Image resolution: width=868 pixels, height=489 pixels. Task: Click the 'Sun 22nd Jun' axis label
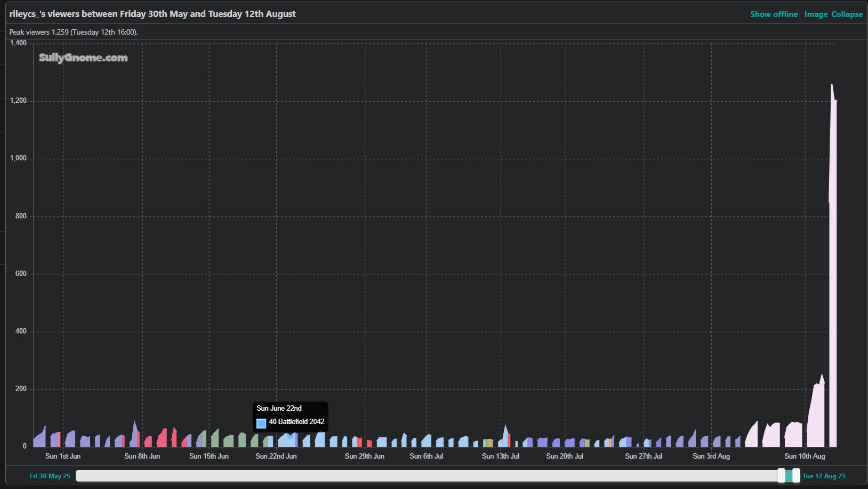276,456
